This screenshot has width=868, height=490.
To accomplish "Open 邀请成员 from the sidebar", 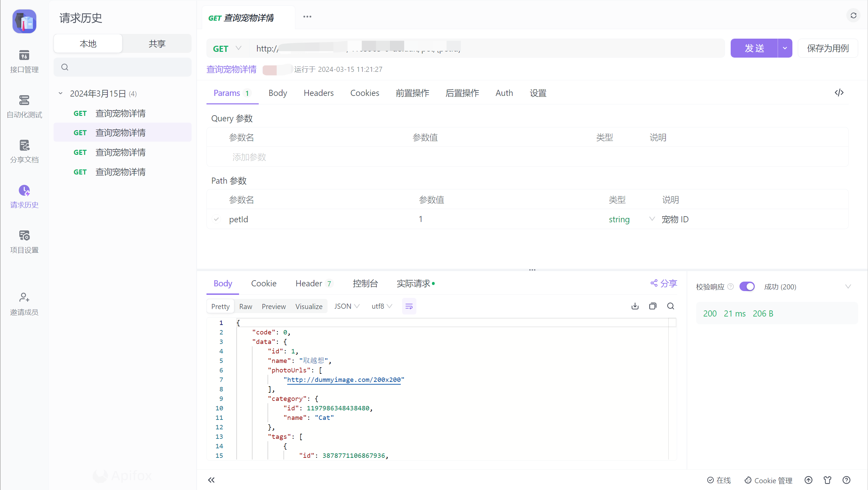I will 24,304.
